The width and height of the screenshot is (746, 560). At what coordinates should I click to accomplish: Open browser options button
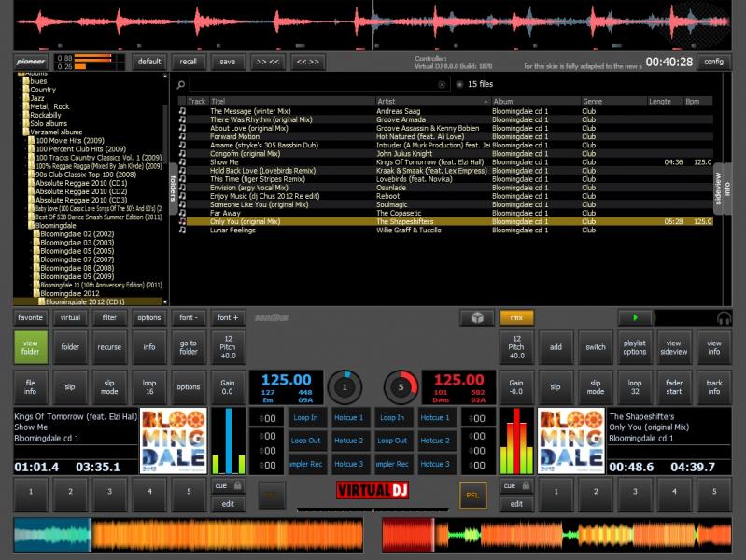[x=148, y=318]
